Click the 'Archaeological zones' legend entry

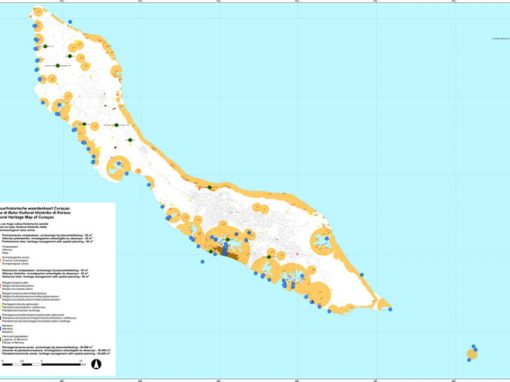pyautogui.click(x=16, y=263)
